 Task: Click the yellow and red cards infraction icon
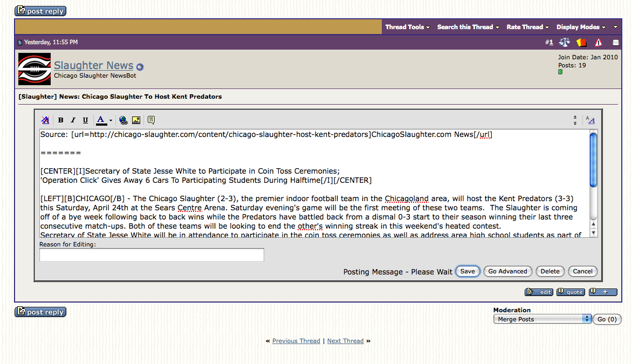tap(581, 42)
